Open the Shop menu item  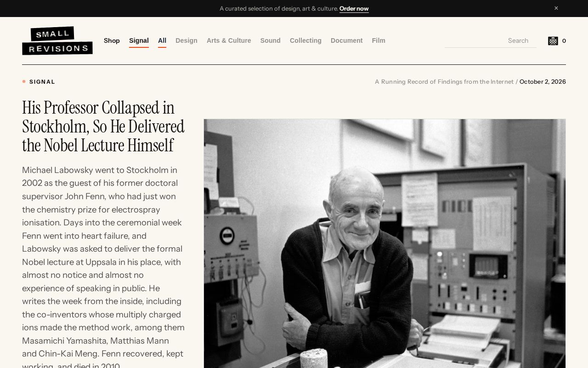coord(112,40)
